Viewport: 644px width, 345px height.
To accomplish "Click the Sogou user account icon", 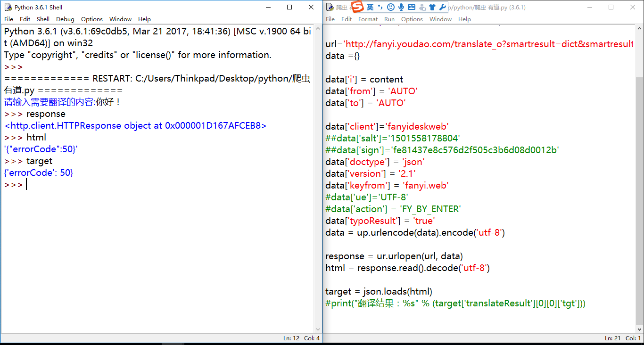I will click(422, 7).
